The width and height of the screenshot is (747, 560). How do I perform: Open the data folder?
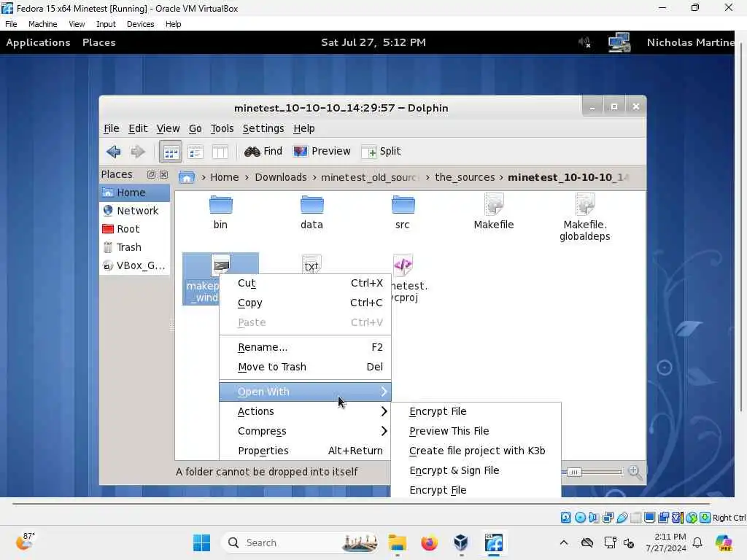(311, 213)
